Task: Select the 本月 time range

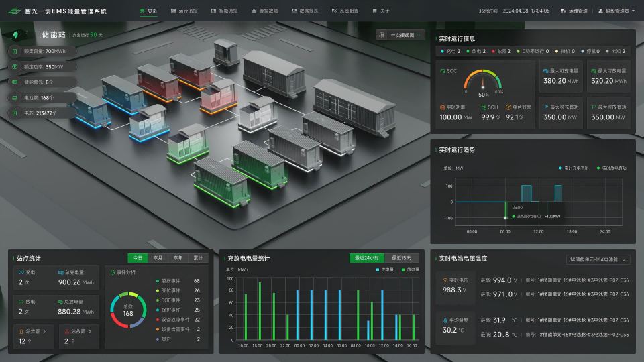Action: click(x=158, y=257)
